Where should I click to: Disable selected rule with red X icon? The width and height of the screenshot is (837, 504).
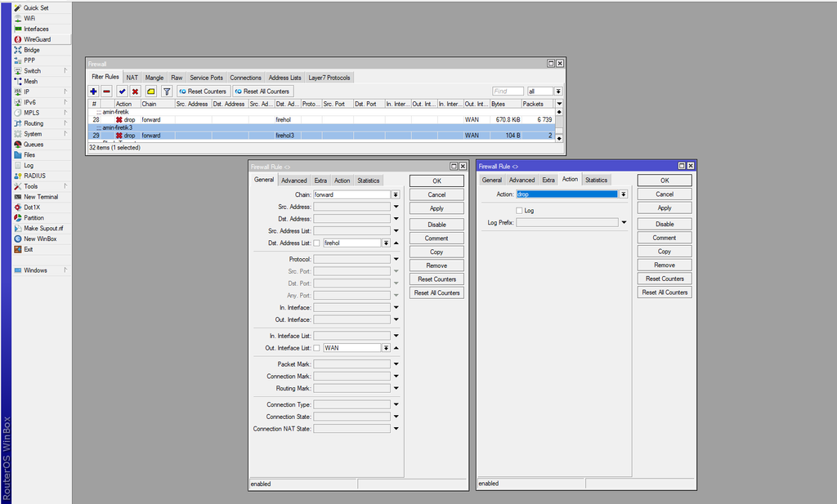pos(136,91)
